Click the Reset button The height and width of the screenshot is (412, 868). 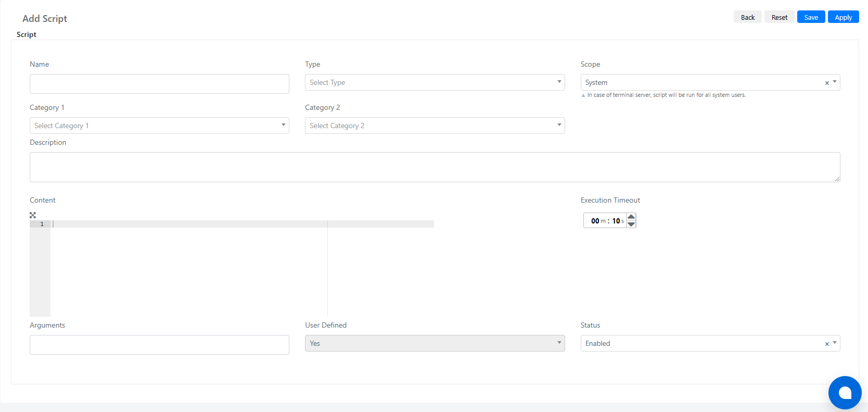(x=780, y=17)
